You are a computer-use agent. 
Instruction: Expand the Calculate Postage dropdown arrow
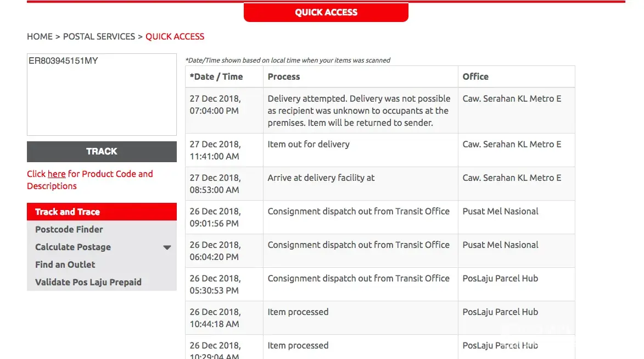(x=167, y=247)
